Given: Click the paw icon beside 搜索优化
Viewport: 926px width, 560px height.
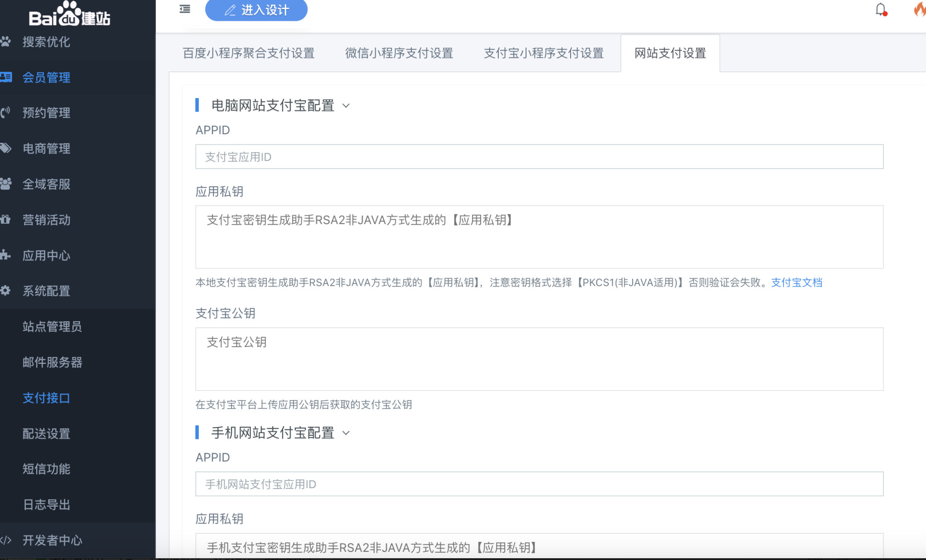Looking at the screenshot, I should (x=5, y=42).
